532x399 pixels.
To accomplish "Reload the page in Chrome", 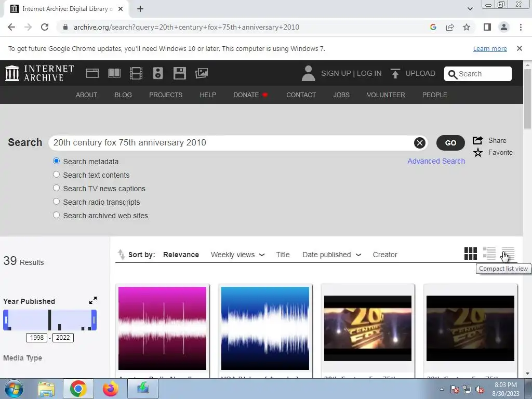I will click(45, 27).
